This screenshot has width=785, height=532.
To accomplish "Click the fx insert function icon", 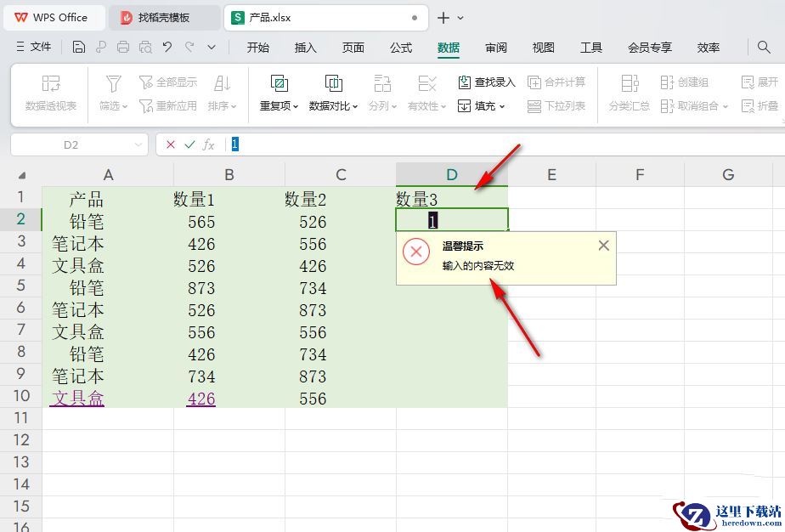I will click(x=208, y=144).
